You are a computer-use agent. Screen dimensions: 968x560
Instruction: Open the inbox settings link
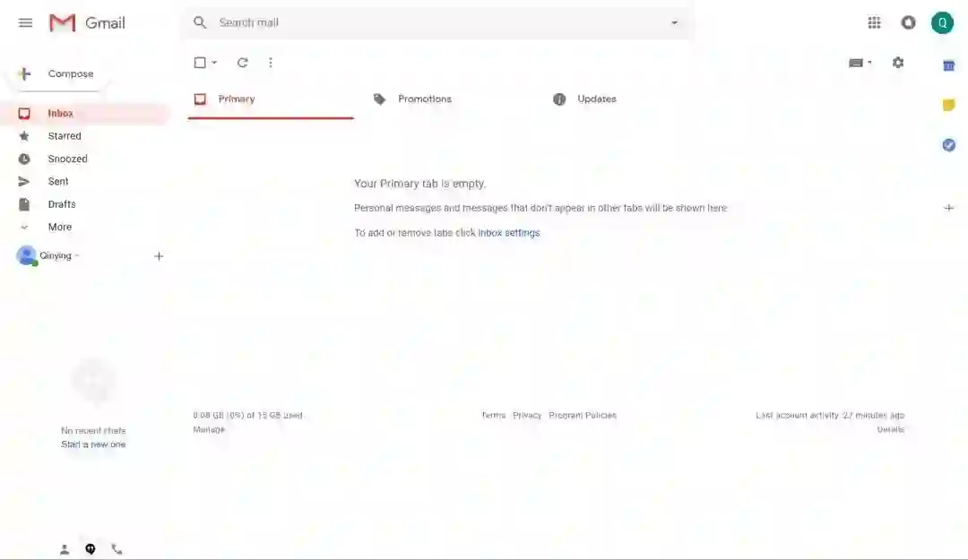click(509, 233)
